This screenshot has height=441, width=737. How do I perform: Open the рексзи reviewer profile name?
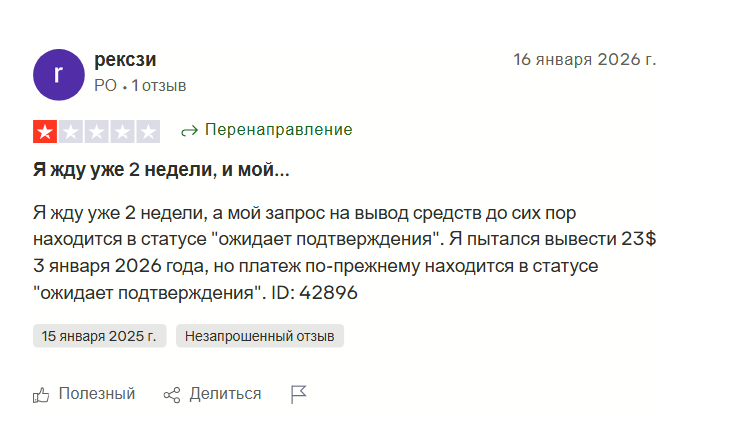click(125, 60)
